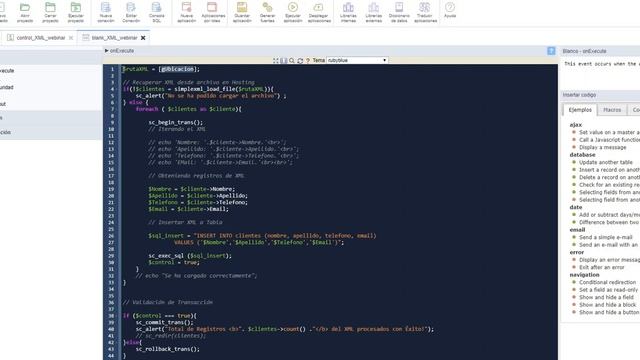Image resolution: width=640 pixels, height=360 pixels.
Task: Click the 'Display an error message' example
Action: [609, 260]
